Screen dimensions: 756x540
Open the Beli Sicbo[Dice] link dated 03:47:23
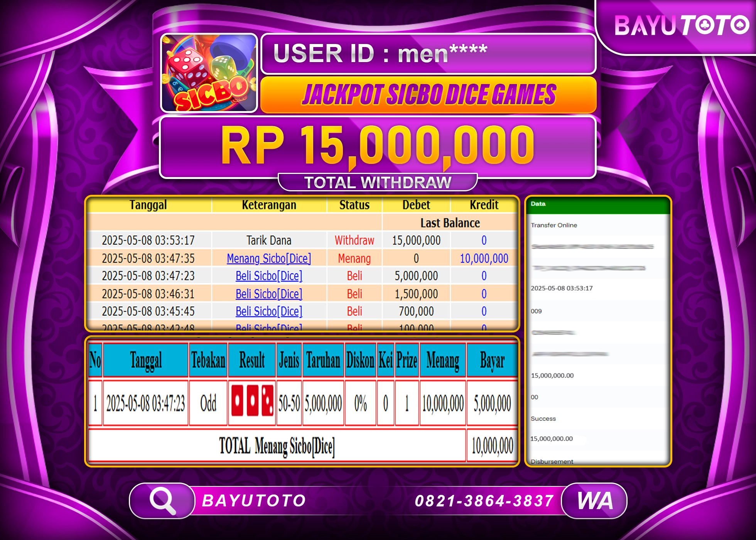tap(269, 276)
